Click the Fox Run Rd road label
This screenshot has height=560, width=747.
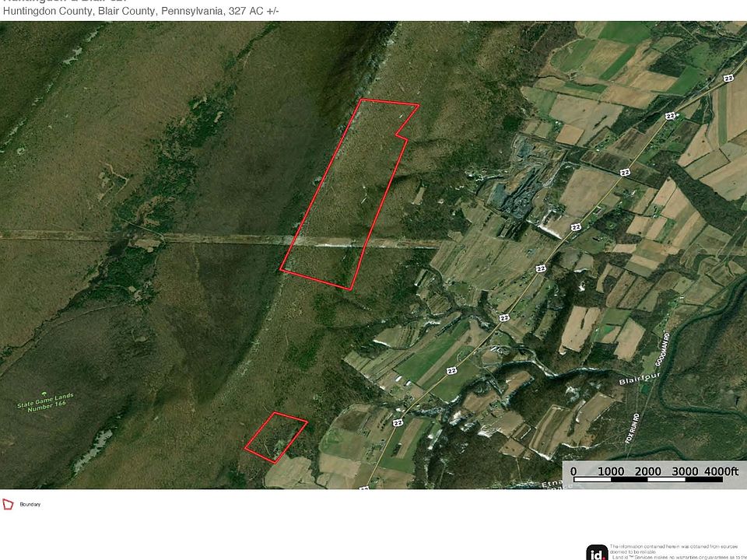632,429
